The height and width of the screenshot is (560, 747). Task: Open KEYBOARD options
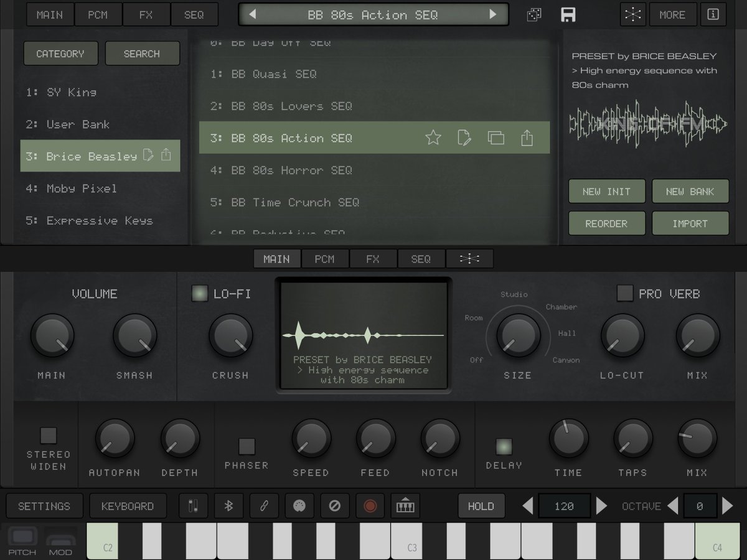tap(128, 506)
